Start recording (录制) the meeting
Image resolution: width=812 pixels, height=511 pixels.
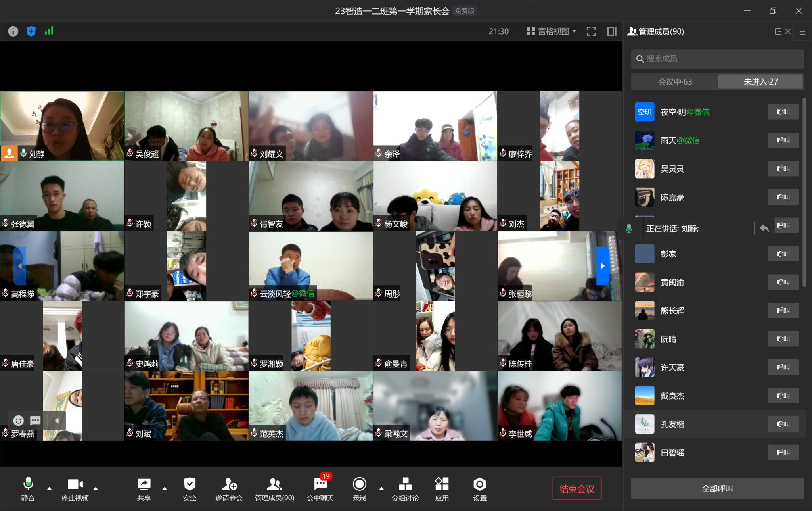pyautogui.click(x=359, y=484)
